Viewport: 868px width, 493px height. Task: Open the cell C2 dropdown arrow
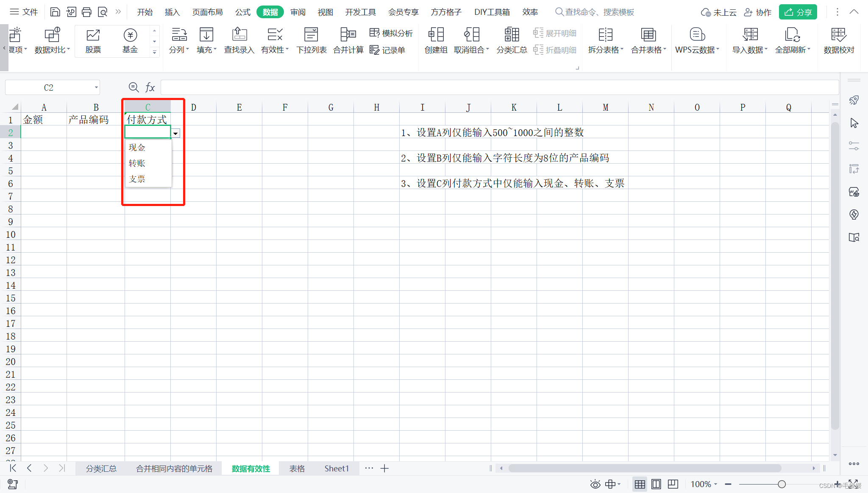pyautogui.click(x=175, y=134)
